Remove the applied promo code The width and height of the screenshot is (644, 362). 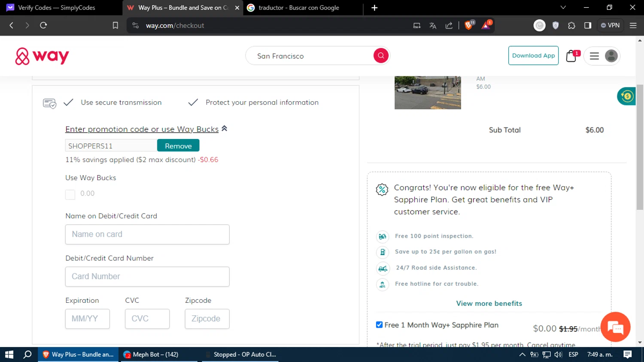178,146
